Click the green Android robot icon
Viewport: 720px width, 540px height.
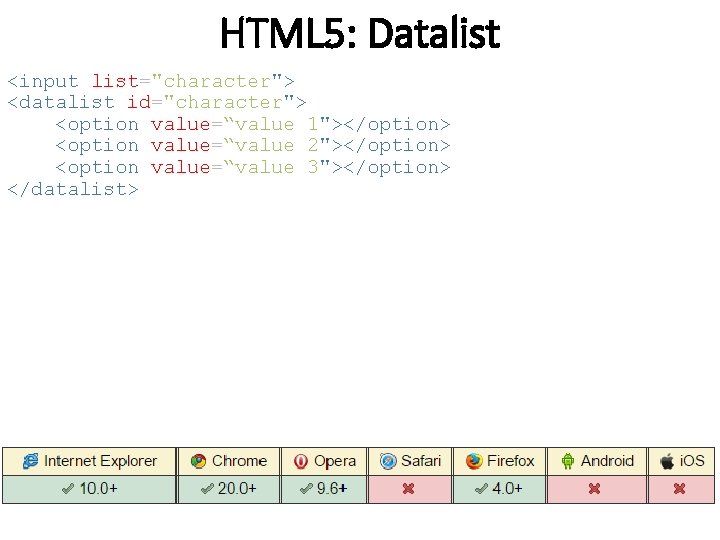tap(568, 461)
